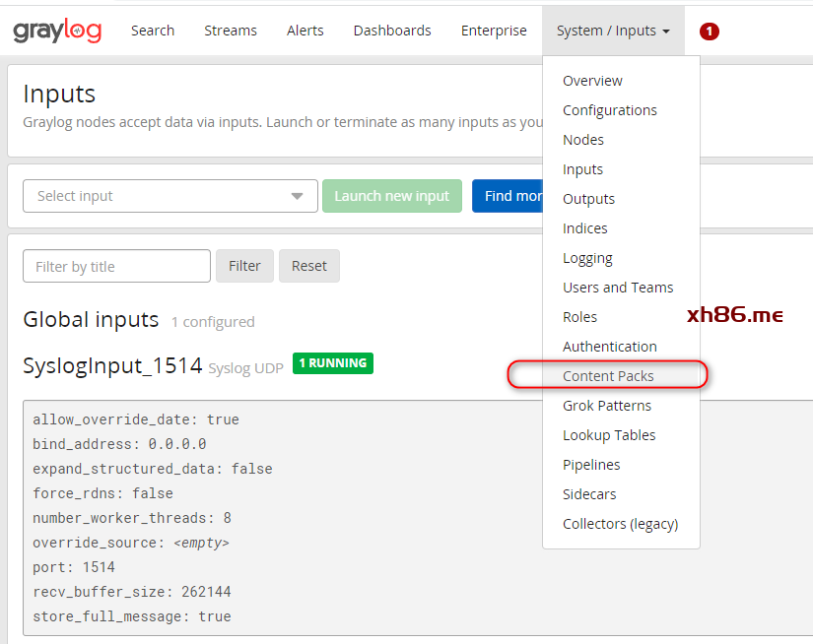Select Inputs from the System dropdown
Screen dimensions: 813x644
tap(582, 169)
